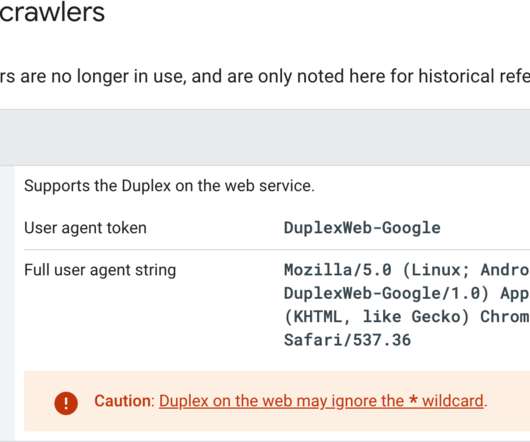Click the gray table header bar
Image resolution: width=530 pixels, height=442 pixels.
point(265,137)
